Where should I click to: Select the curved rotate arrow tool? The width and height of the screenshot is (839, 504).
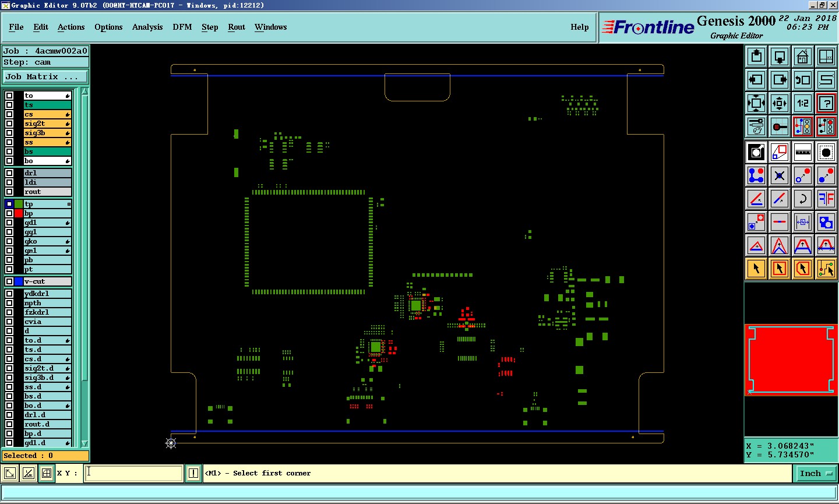(x=803, y=199)
